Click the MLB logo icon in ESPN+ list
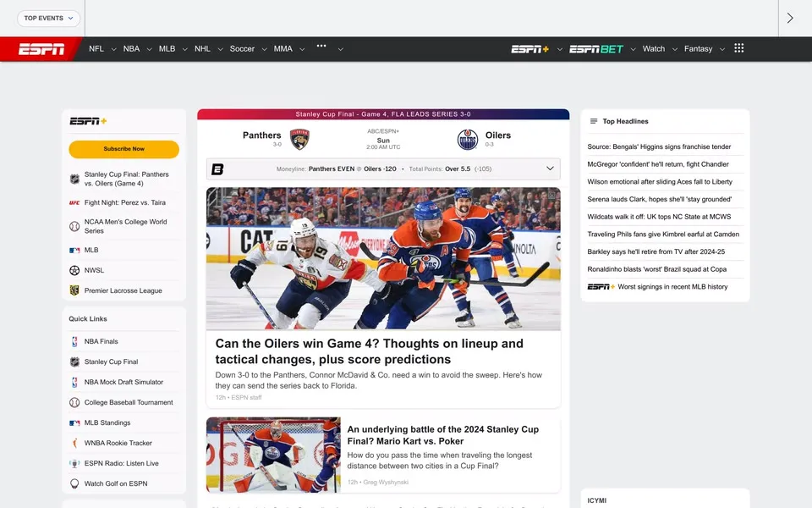 click(74, 250)
